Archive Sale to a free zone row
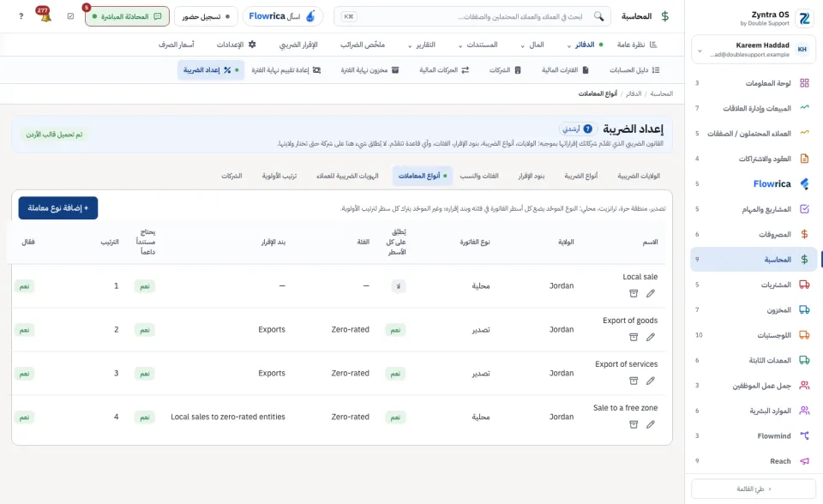 point(634,424)
